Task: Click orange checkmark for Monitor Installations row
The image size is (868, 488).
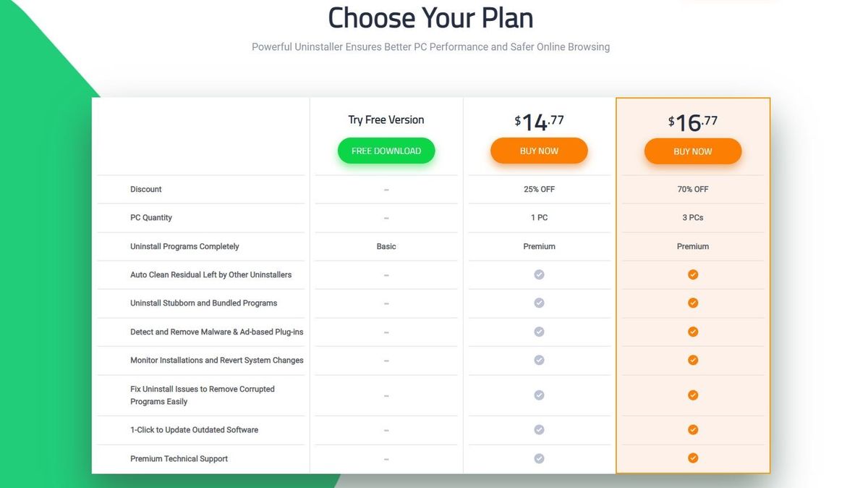Action: [693, 360]
